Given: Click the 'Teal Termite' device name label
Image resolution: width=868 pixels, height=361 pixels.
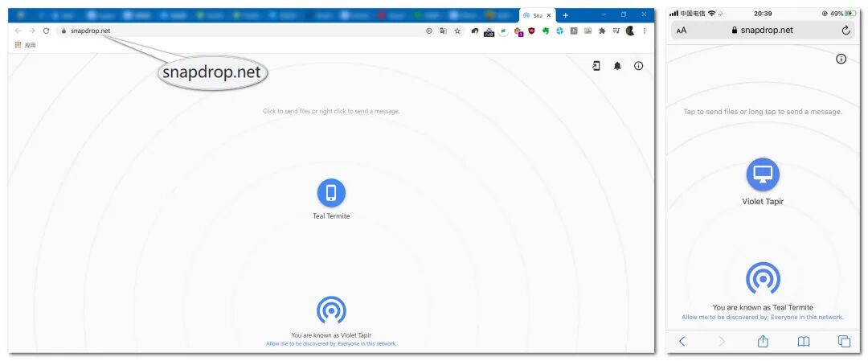Looking at the screenshot, I should [331, 216].
